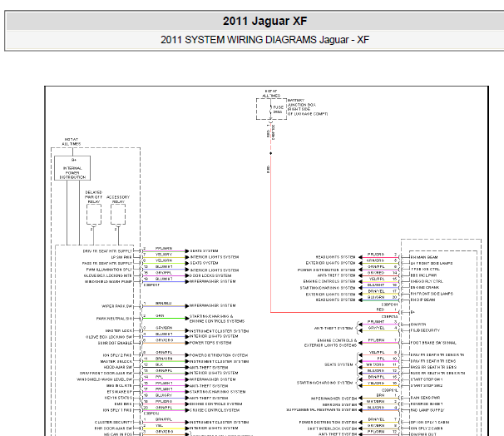Click "GLOVE BOX LOCKING SW" pin label
This screenshot has width=504, height=436.
pyautogui.click(x=109, y=337)
